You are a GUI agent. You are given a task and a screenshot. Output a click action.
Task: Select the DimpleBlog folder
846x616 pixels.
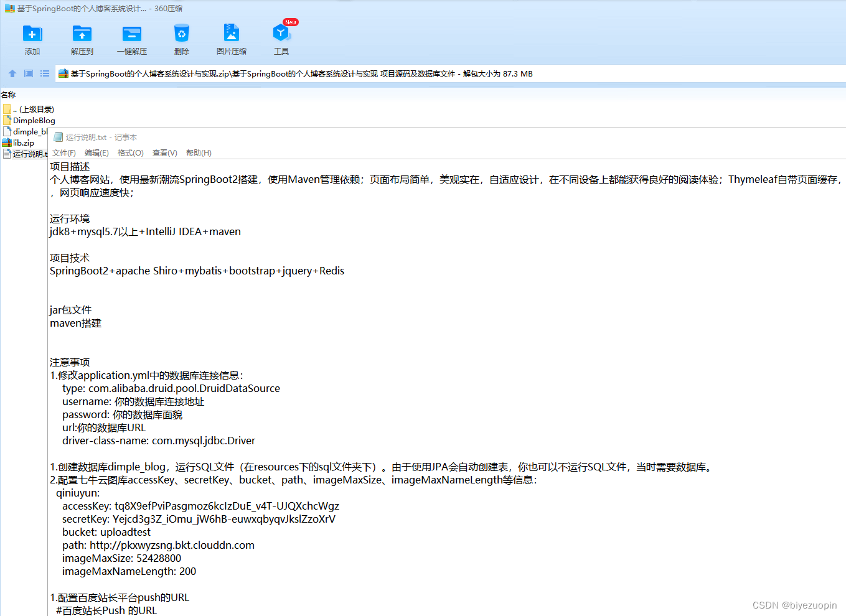click(29, 120)
